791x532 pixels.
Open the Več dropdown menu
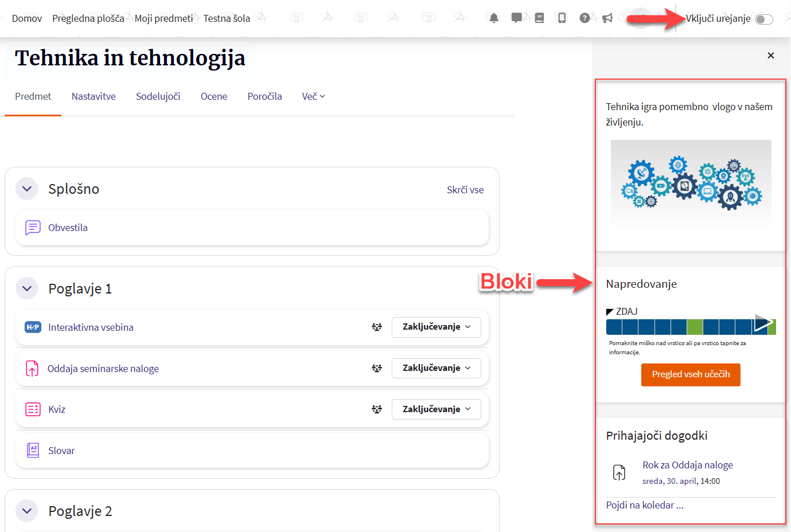(x=313, y=96)
